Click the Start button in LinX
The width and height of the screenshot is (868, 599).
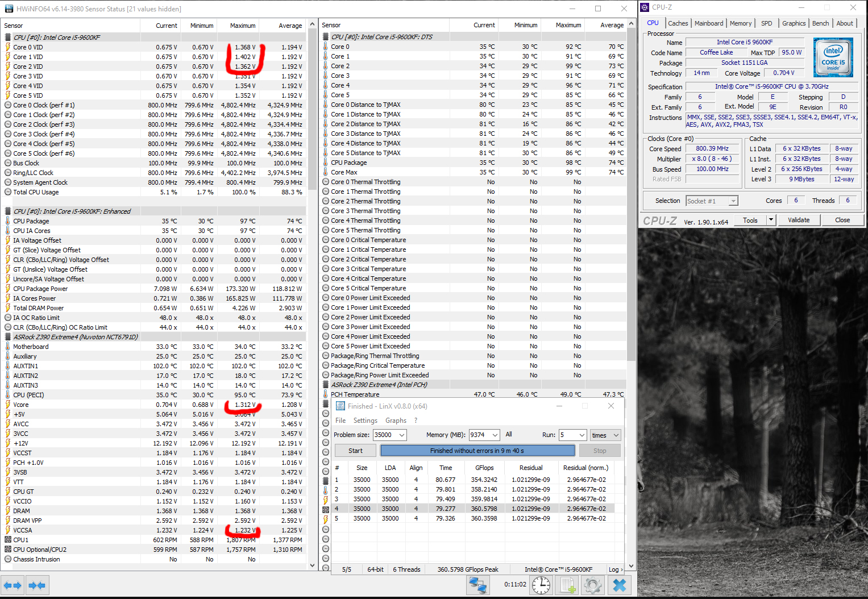click(355, 451)
